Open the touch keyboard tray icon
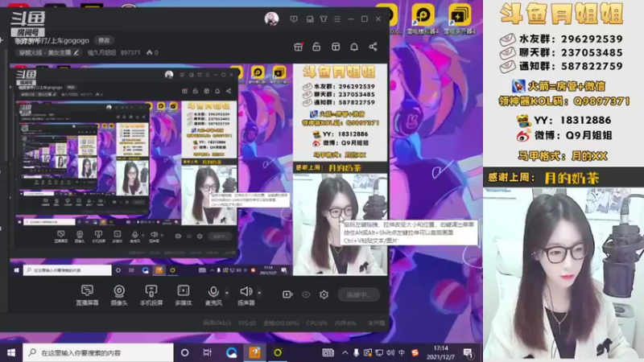 pyautogui.click(x=328, y=352)
